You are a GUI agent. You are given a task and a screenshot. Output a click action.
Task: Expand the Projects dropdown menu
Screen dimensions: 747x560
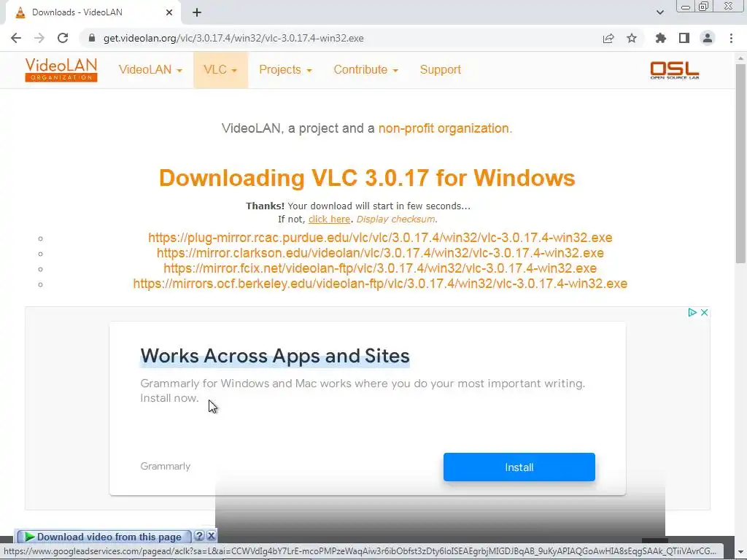(285, 69)
